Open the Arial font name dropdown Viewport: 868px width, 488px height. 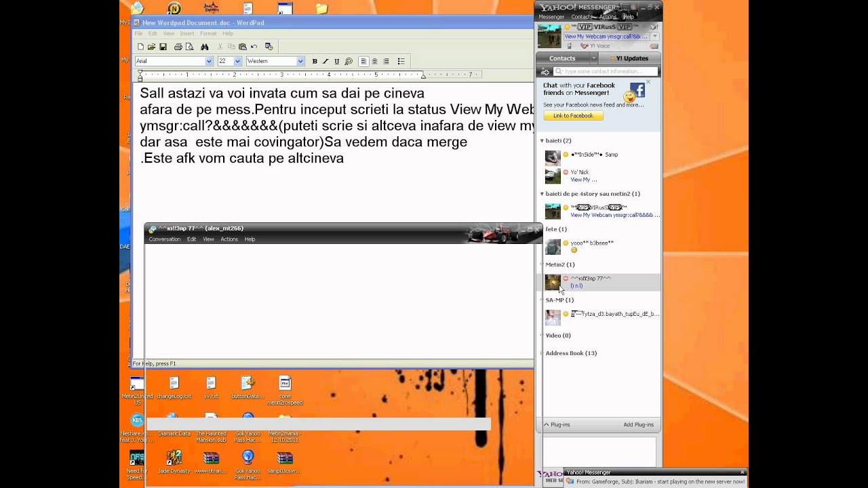click(x=209, y=61)
